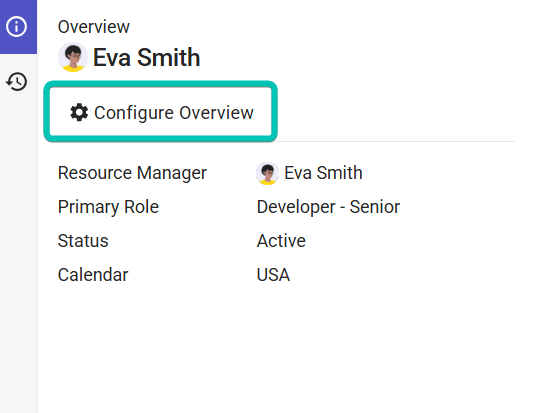This screenshot has height=413, width=535.
Task: Click the Active status value
Action: (x=281, y=241)
